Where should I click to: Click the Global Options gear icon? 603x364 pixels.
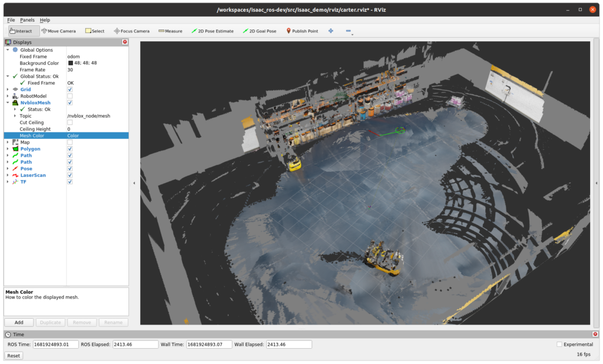pos(15,49)
